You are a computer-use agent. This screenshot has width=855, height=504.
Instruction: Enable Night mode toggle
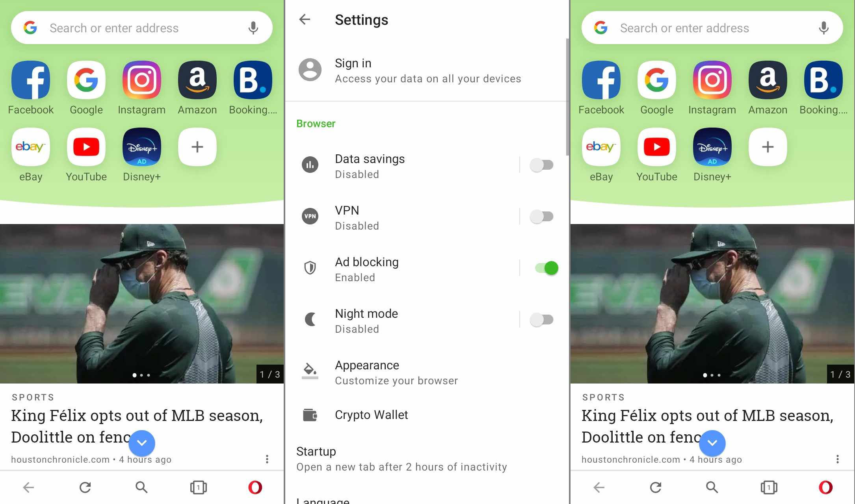click(x=541, y=319)
